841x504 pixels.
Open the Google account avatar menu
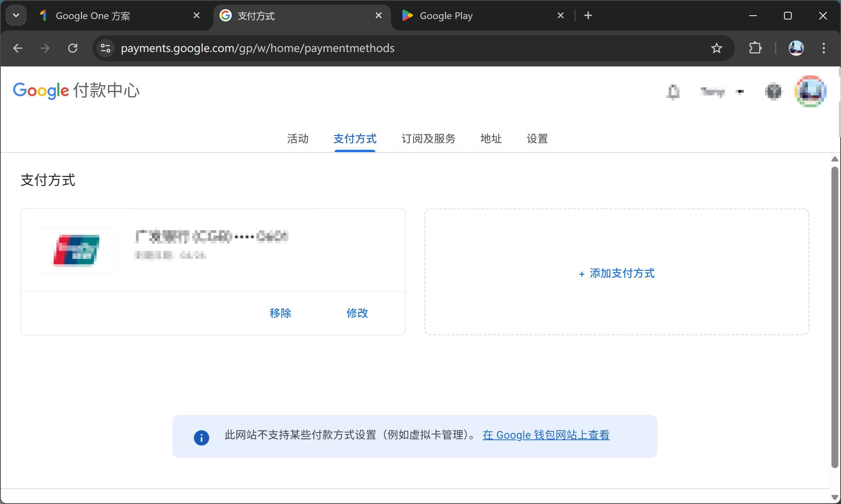point(810,91)
